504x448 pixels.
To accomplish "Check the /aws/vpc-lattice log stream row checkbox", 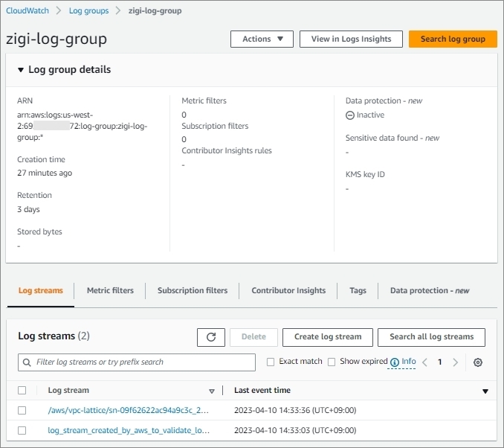I will [22, 410].
